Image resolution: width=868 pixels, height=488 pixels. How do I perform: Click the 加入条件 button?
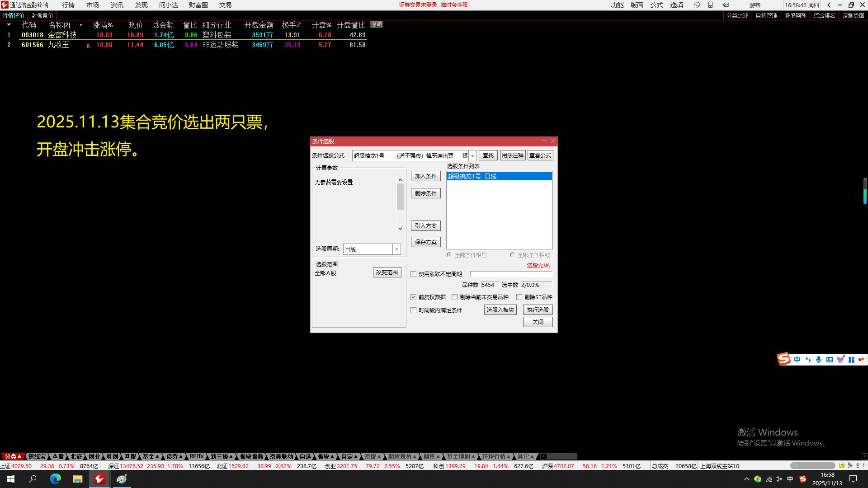(x=425, y=176)
